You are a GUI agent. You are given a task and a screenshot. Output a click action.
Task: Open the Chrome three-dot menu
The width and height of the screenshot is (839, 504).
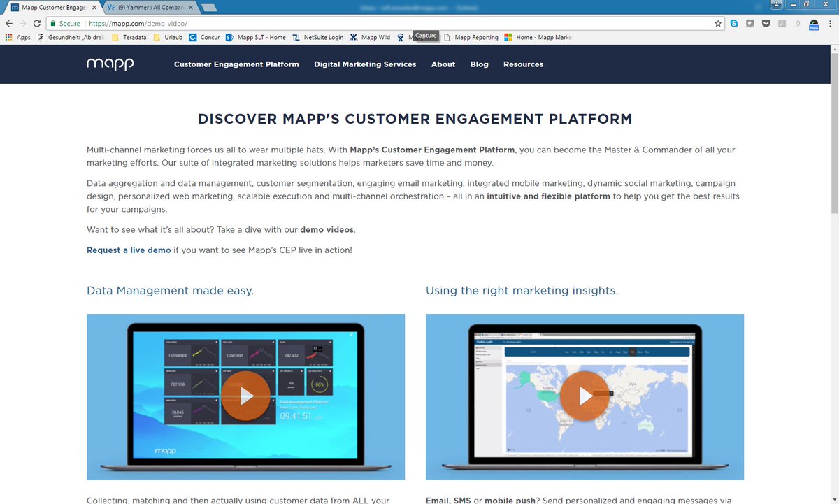click(x=830, y=23)
